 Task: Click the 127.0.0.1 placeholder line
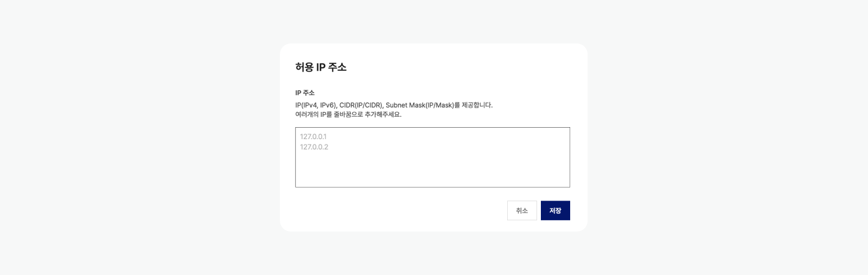pos(314,137)
